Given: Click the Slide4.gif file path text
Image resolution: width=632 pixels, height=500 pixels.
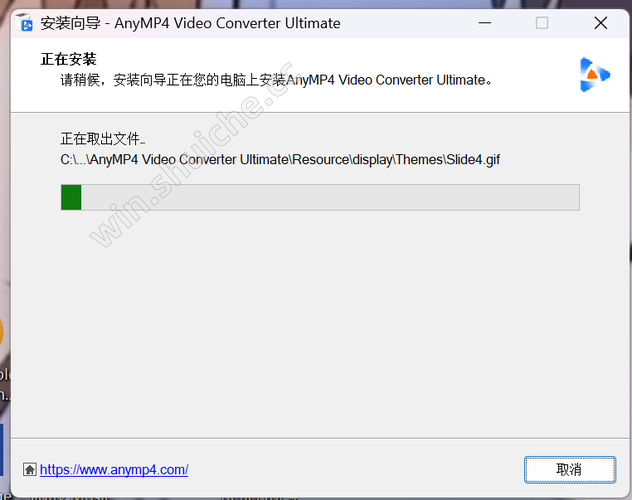Looking at the screenshot, I should click(x=280, y=160).
